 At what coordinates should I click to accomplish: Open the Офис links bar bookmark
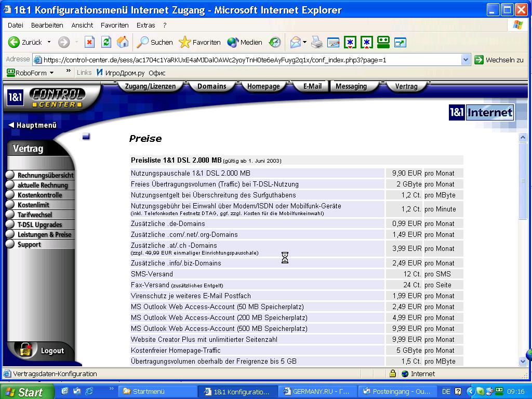(x=157, y=73)
